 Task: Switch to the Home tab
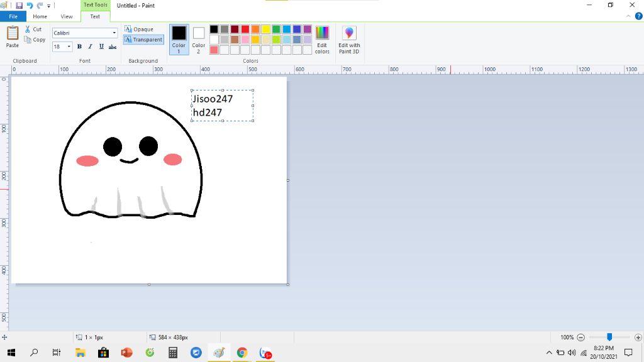click(x=40, y=16)
